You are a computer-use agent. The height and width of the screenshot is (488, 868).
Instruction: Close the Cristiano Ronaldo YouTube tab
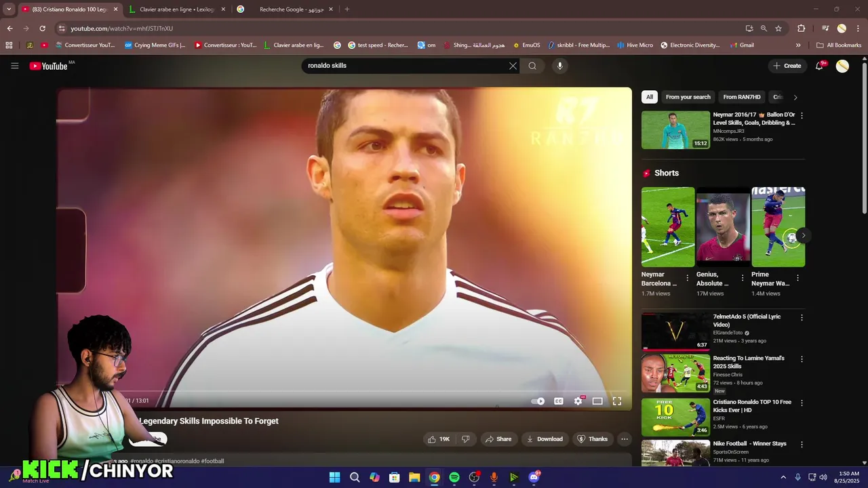tap(115, 9)
